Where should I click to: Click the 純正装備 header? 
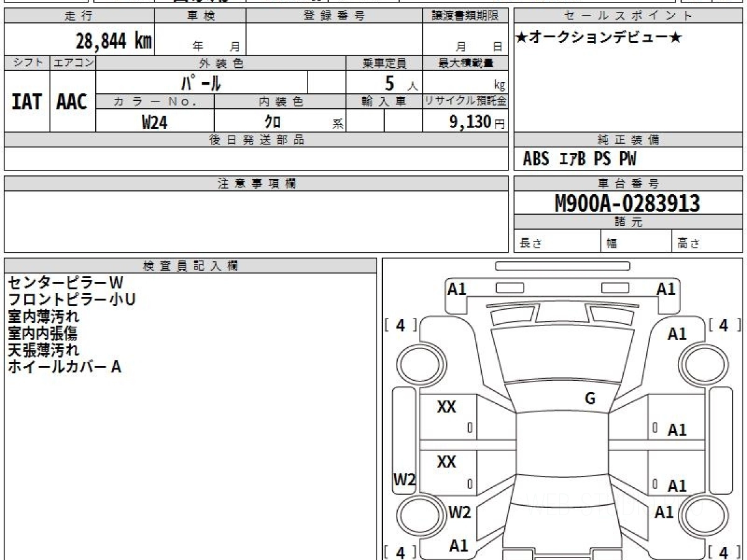click(x=628, y=140)
